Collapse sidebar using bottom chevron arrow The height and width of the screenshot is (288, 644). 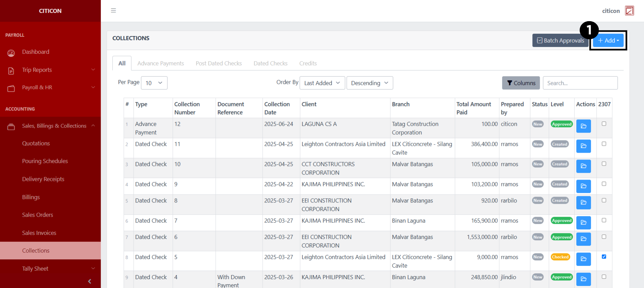click(90, 281)
